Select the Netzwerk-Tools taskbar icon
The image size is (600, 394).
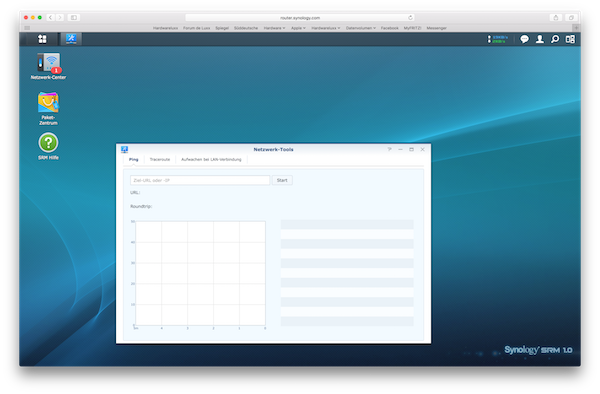click(x=71, y=39)
